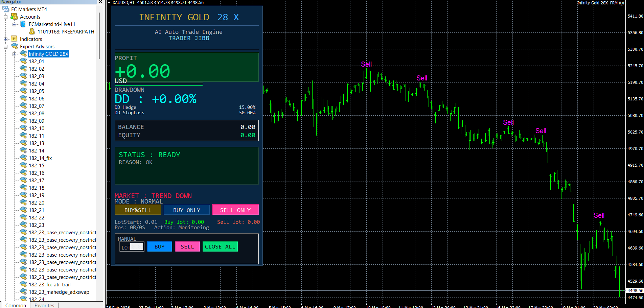Click the advisor icon beside 182_02

point(23,69)
